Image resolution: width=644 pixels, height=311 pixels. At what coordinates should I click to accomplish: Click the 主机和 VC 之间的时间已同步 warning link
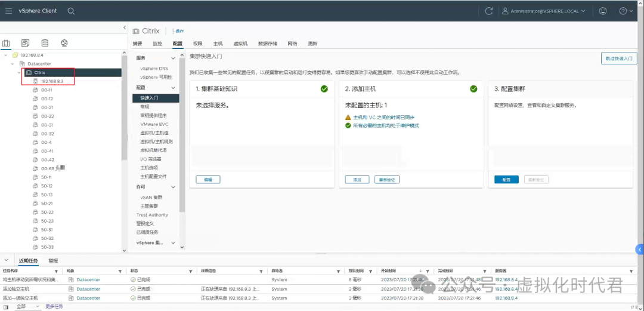click(x=383, y=117)
